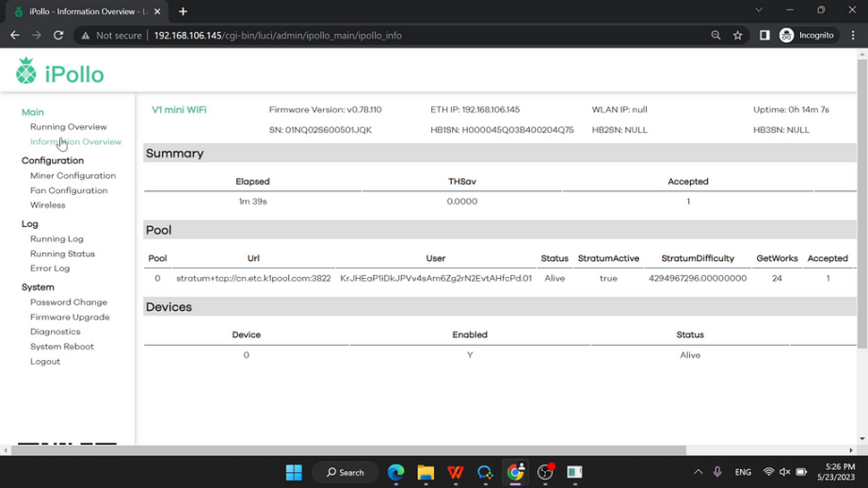This screenshot has height=488, width=868.
Task: Click the horizontal page scrollbar
Action: point(348,450)
